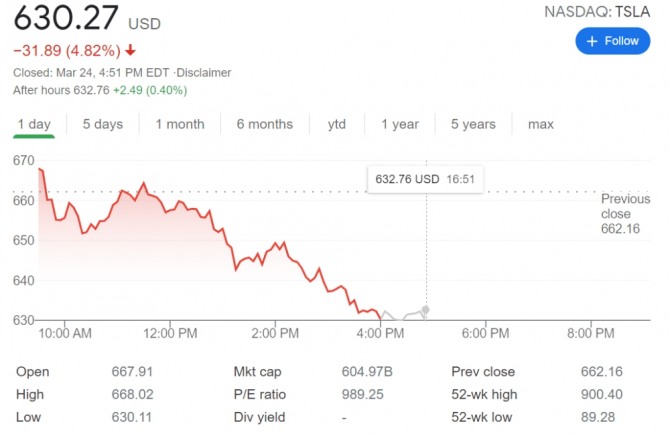This screenshot has height=436, width=670.
Task: Click the plus icon in Follow button
Action: coord(591,41)
